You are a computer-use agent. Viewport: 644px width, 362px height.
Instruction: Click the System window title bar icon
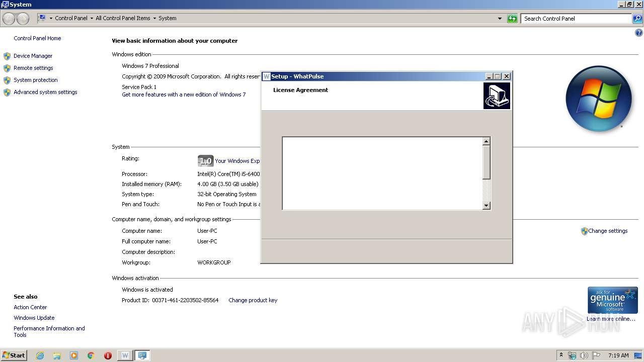tap(5, 5)
